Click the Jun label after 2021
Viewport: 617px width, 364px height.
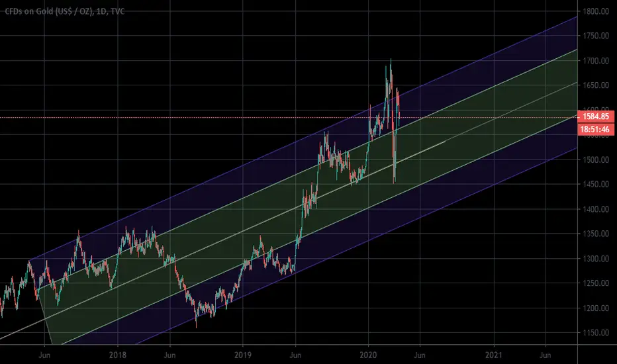(x=545, y=355)
